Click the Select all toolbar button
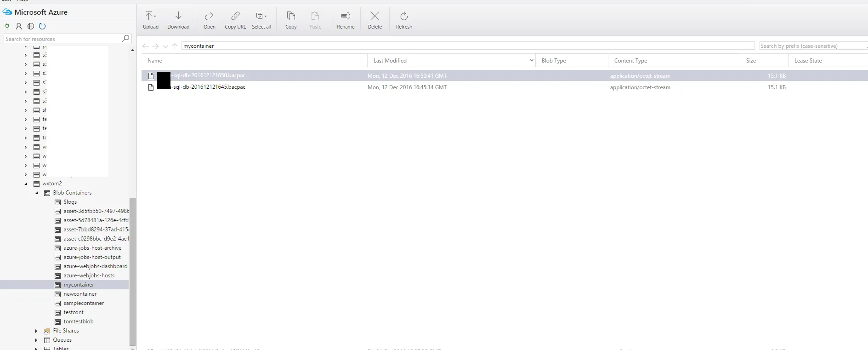The height and width of the screenshot is (350, 868). coord(261,20)
